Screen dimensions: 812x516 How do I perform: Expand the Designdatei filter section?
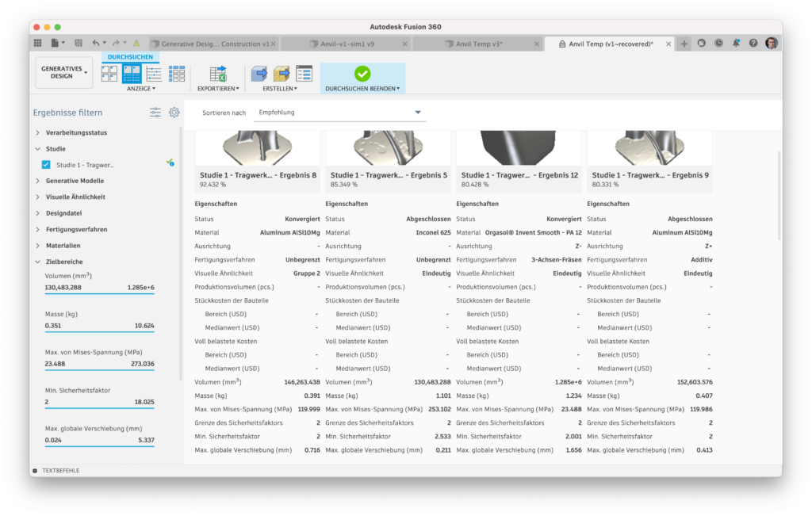[38, 212]
